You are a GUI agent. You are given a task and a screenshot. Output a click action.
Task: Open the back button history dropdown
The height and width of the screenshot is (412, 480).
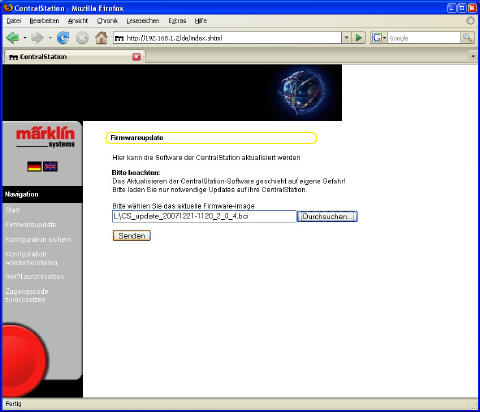(x=25, y=38)
